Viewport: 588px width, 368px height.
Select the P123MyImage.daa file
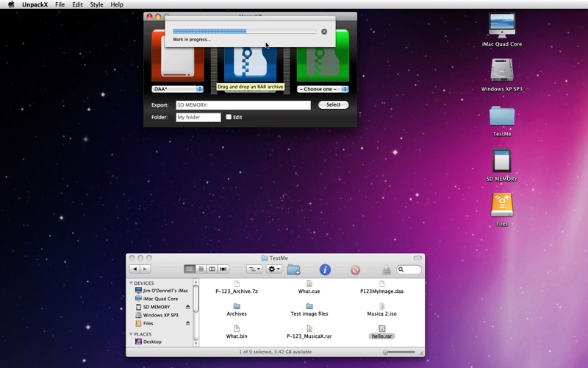(x=381, y=288)
